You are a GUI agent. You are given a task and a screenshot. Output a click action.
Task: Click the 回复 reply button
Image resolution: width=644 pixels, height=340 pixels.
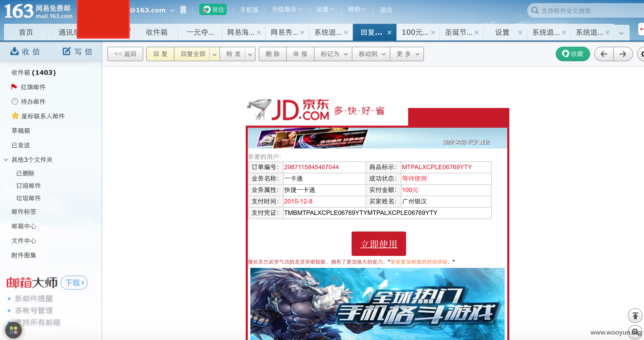(x=160, y=54)
